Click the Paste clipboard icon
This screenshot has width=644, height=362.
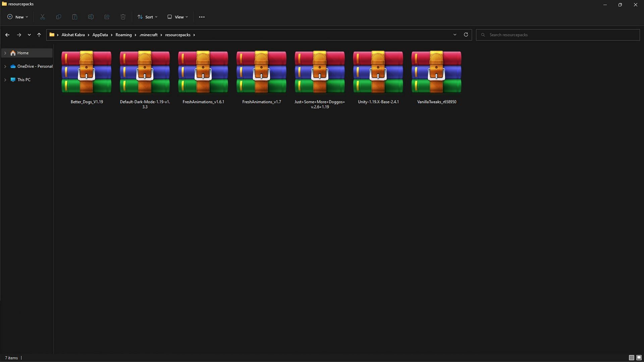(75, 17)
